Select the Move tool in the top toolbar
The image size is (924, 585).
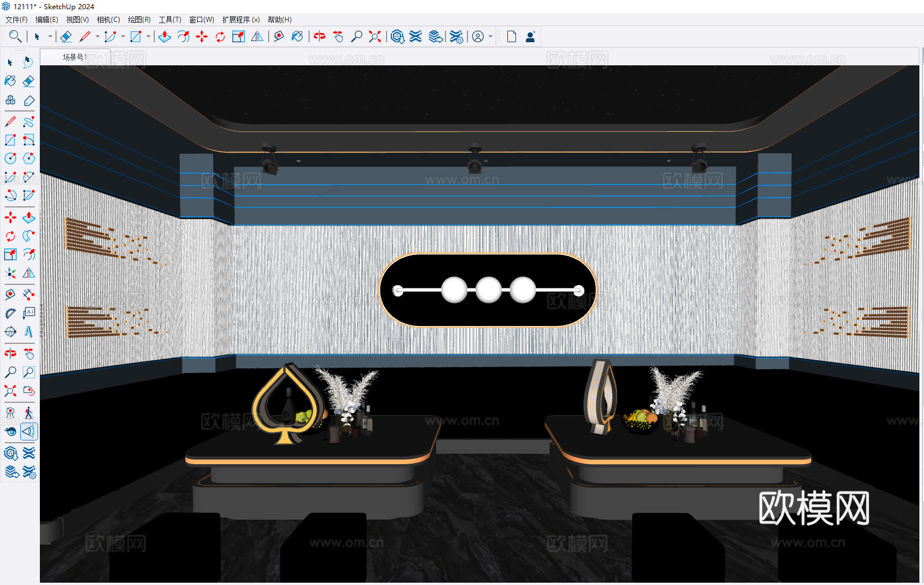click(202, 36)
